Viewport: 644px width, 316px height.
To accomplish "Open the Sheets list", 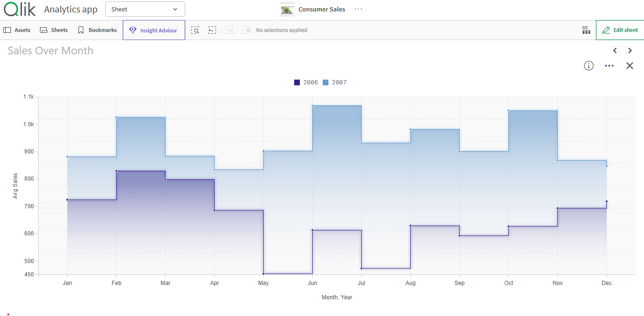I will (x=54, y=30).
